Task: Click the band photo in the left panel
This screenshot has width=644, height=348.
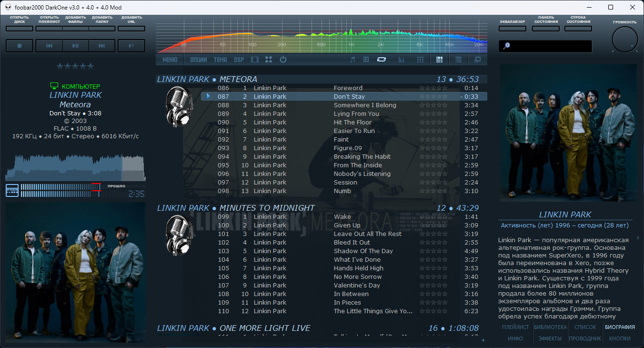Action: coord(75,272)
